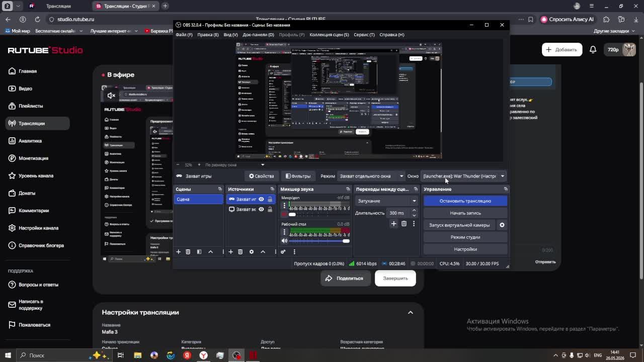Viewport: 644px width, 362px height.
Task: Open Справка menu in OBS
Action: coord(392,35)
